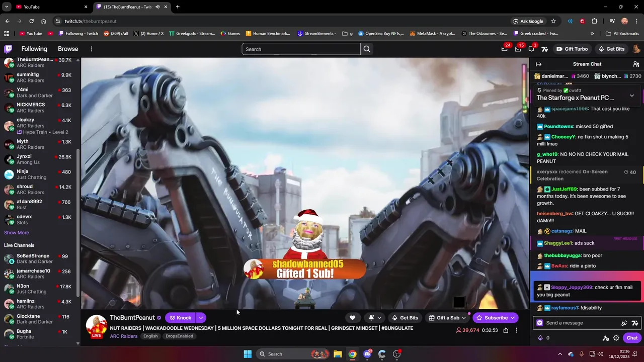Reload the page in Chrome
This screenshot has width=644, height=362.
pyautogui.click(x=31, y=21)
